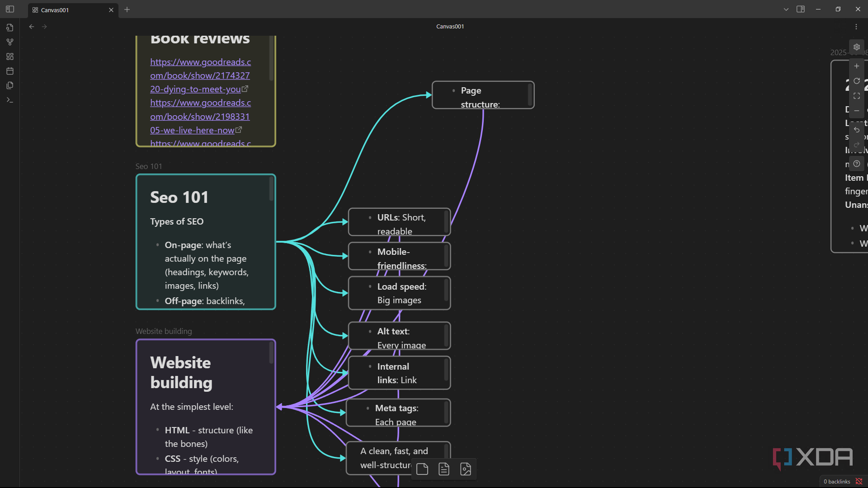Screen dimensions: 868x488
Task: Redo the canvas action
Action: coord(857,145)
